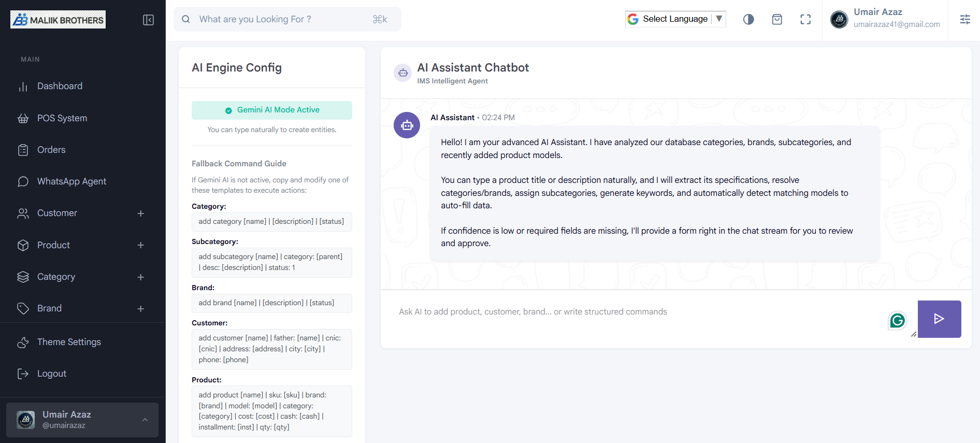Image resolution: width=980 pixels, height=443 pixels.
Task: Click the Gemini AI Mode Active badge
Action: pos(272,110)
